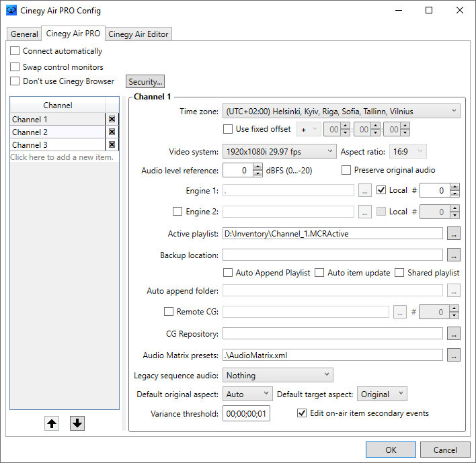Focus the Audio Matrix presets field
This screenshot has height=463, width=476.
point(332,355)
